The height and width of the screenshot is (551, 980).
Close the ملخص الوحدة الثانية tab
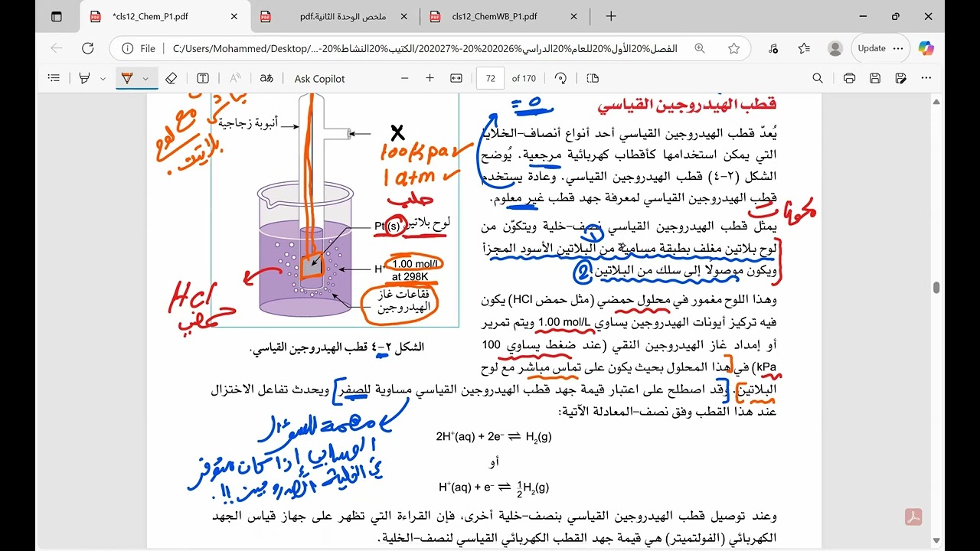[403, 16]
